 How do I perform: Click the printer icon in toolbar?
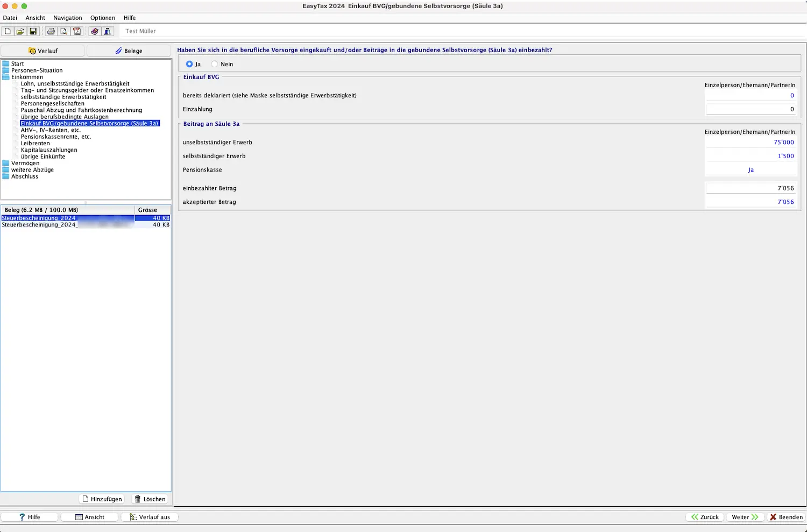(51, 31)
